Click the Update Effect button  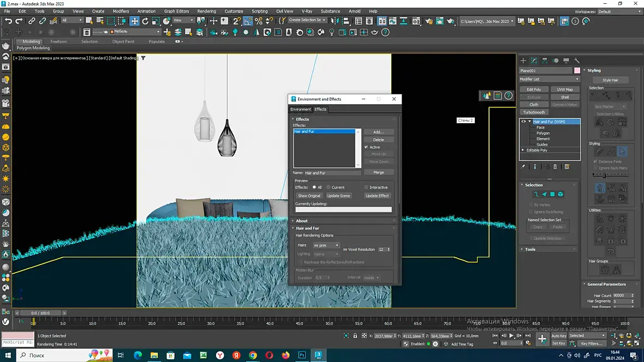click(377, 196)
